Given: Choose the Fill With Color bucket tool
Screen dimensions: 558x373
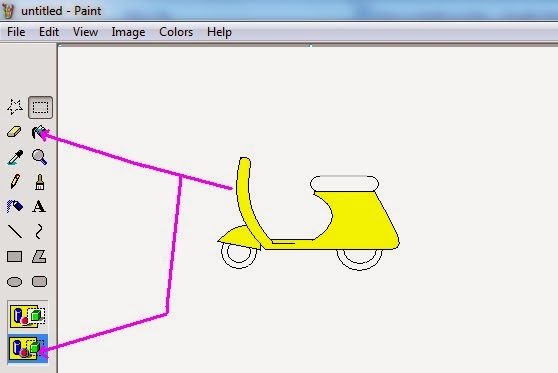Looking at the screenshot, I should pos(39,132).
